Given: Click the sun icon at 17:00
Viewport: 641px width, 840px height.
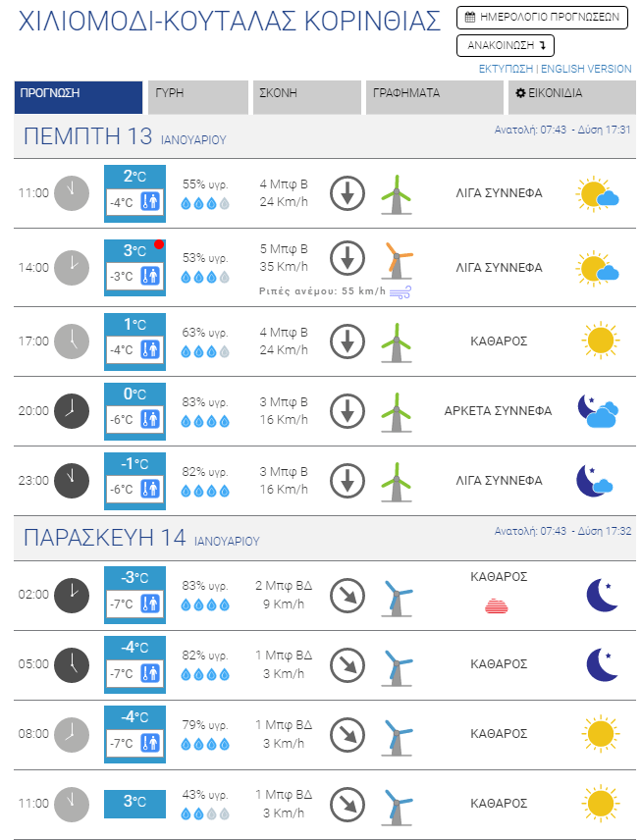Looking at the screenshot, I should [599, 341].
